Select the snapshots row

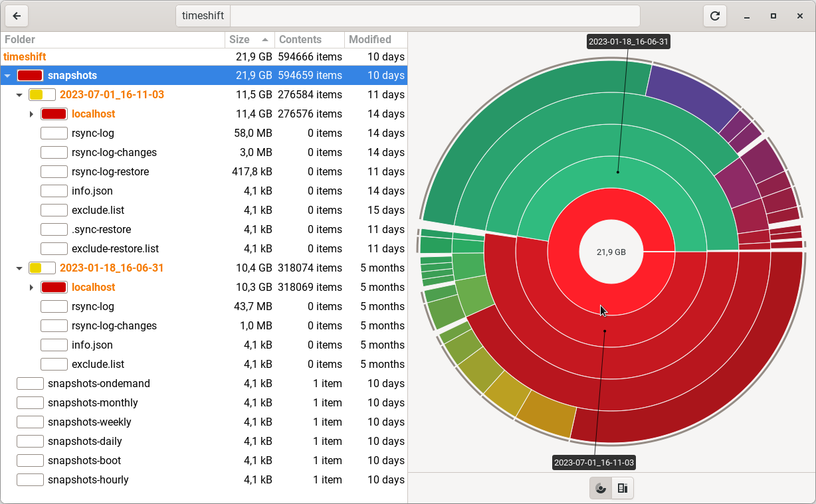click(203, 76)
